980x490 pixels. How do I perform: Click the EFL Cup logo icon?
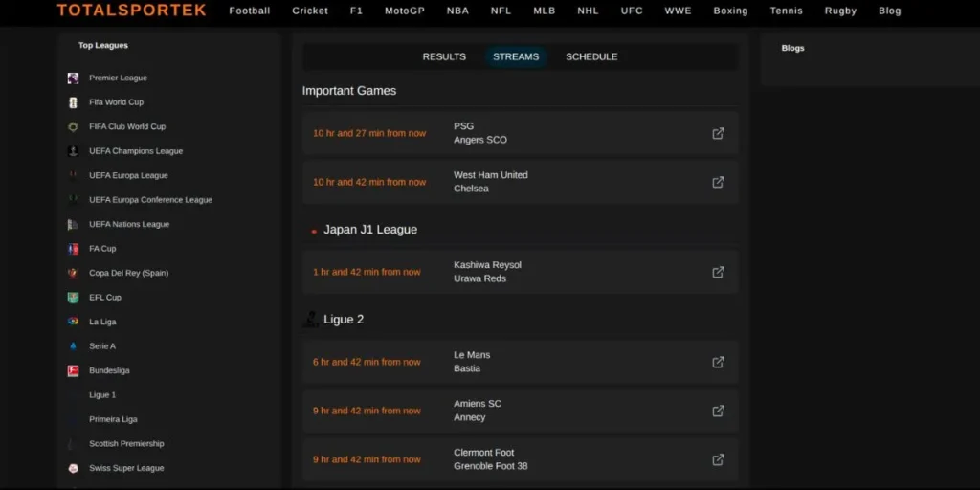73,298
